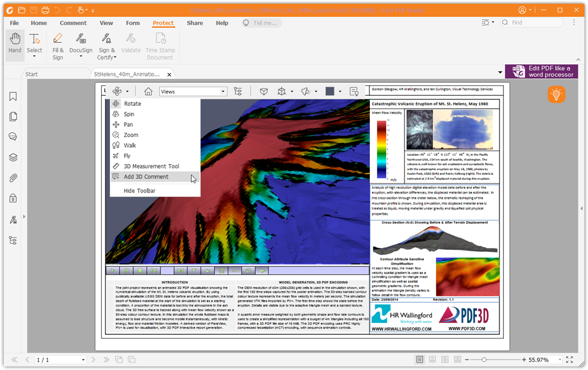Image resolution: width=588 pixels, height=370 pixels.
Task: Toggle single page view mode
Action: click(x=419, y=359)
